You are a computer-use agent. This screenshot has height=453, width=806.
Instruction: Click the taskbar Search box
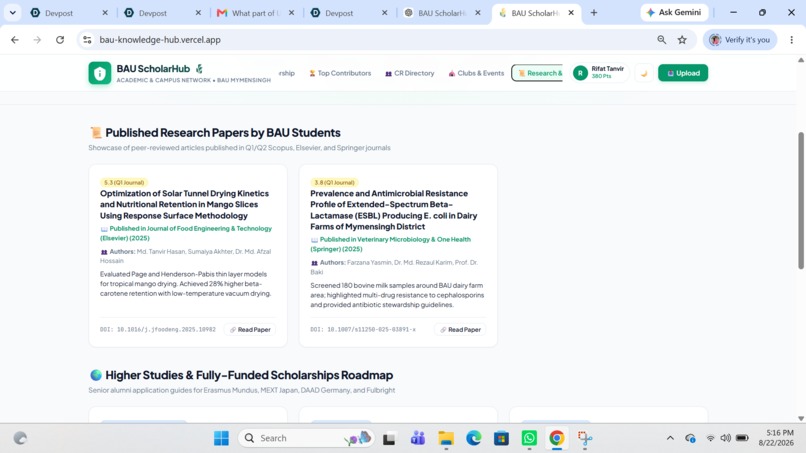click(306, 438)
